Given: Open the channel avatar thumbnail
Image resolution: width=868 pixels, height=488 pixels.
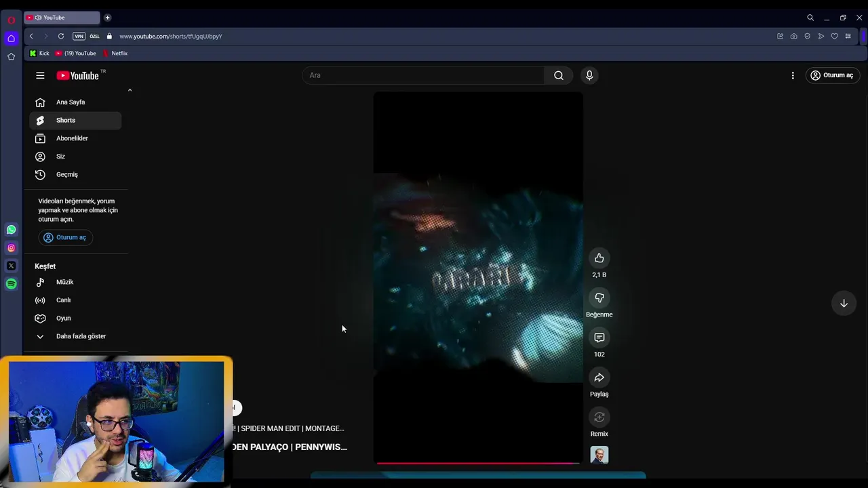Looking at the screenshot, I should [599, 455].
